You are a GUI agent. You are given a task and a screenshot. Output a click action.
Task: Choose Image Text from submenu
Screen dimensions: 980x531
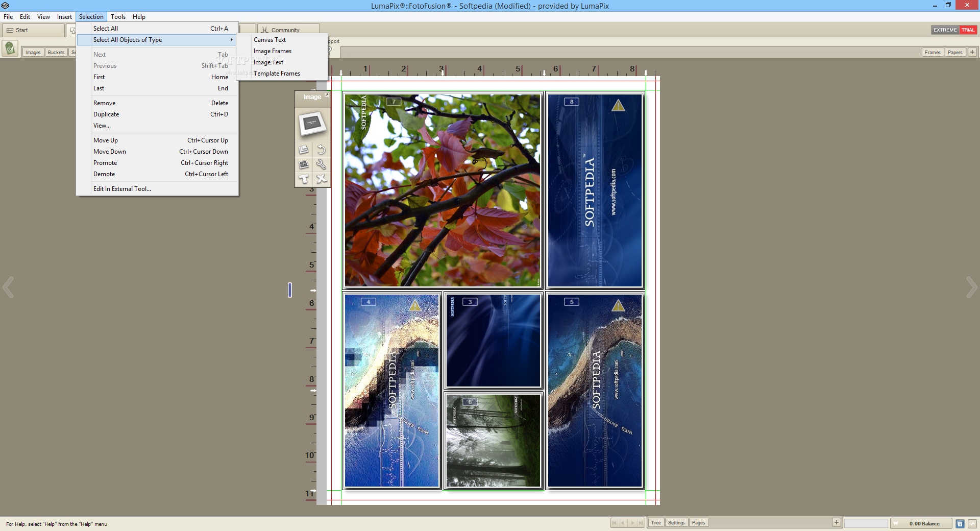pos(282,62)
